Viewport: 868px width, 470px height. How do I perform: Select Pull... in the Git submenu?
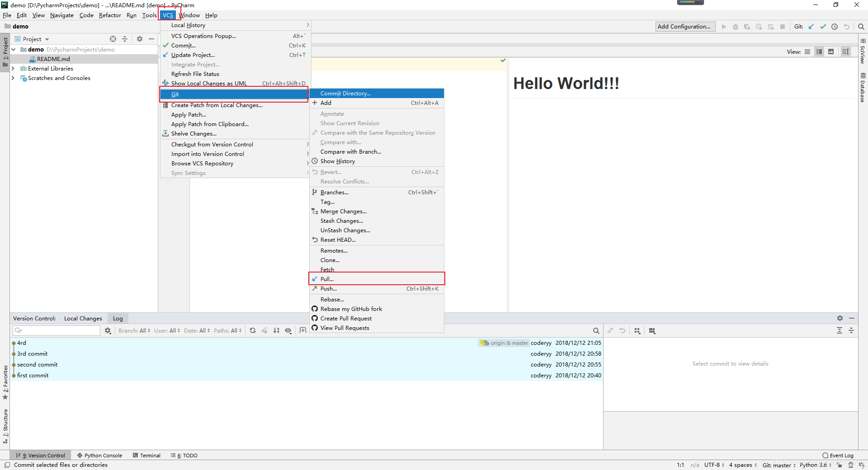pyautogui.click(x=377, y=279)
